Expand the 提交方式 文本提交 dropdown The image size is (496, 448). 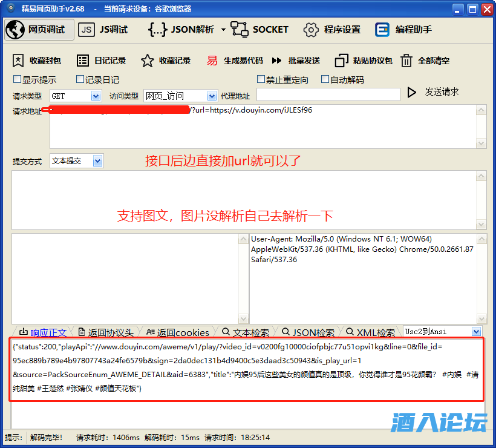pyautogui.click(x=97, y=161)
